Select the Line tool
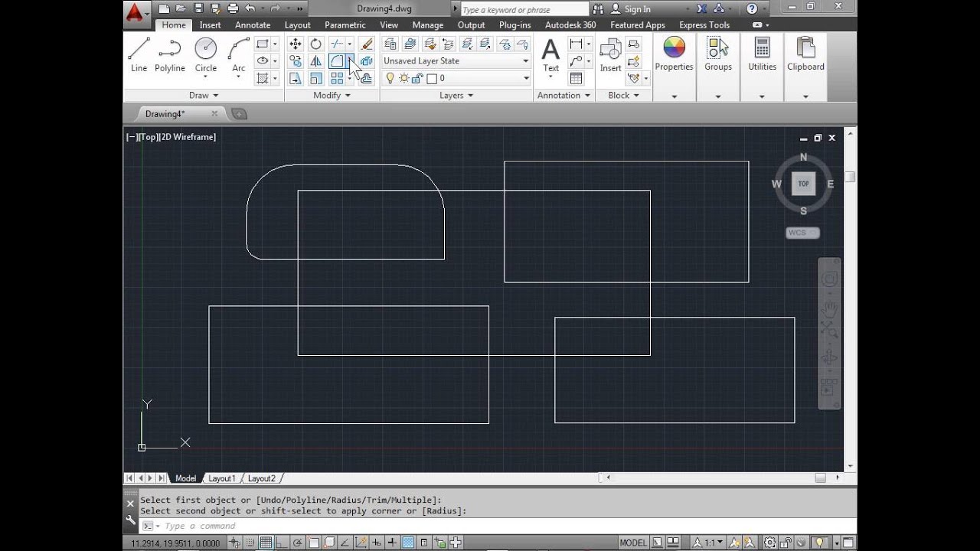Screen dimensions: 980x551 139,54
